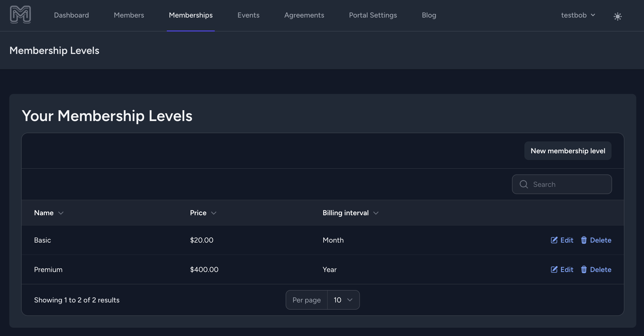Open the Per page results dropdown
The height and width of the screenshot is (336, 644).
(343, 299)
